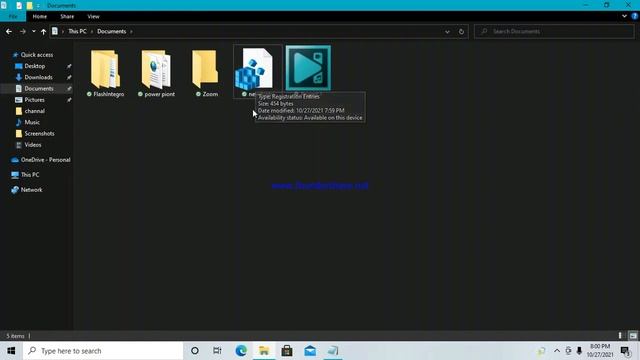Open Videos from the navigation pane
This screenshot has width=640, height=360.
tap(33, 145)
